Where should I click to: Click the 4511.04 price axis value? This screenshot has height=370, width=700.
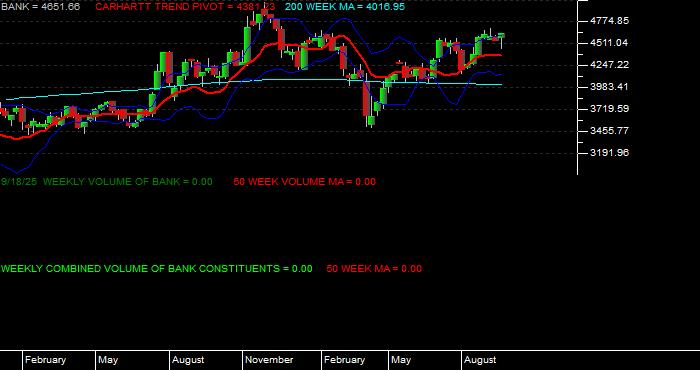point(609,42)
